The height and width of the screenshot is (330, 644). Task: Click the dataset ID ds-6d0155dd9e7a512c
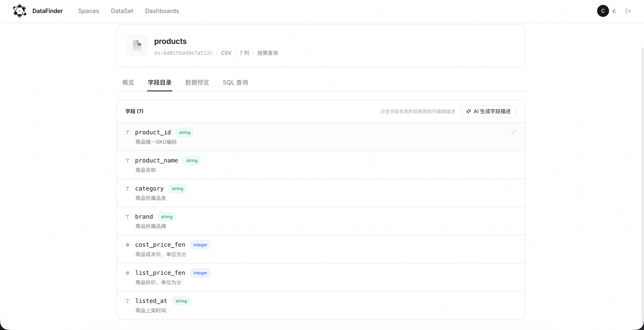(183, 53)
